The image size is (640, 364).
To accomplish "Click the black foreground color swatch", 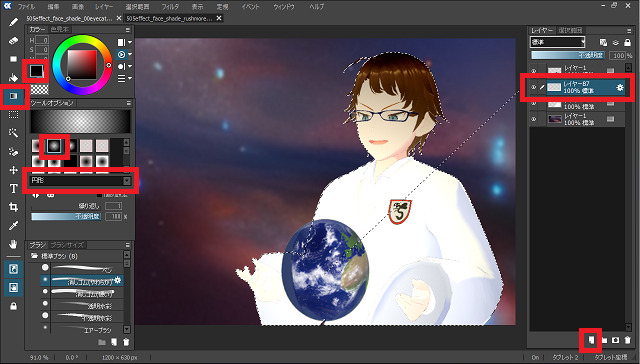I will (x=36, y=71).
